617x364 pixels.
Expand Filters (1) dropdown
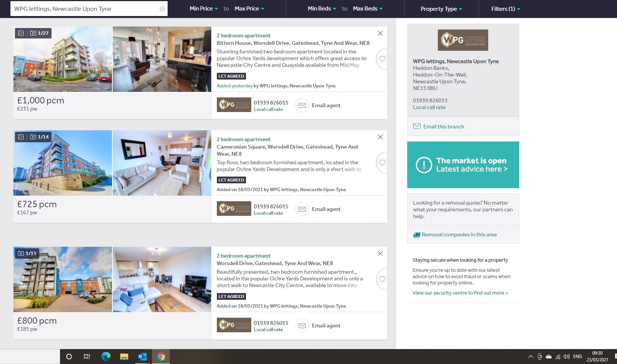(506, 9)
